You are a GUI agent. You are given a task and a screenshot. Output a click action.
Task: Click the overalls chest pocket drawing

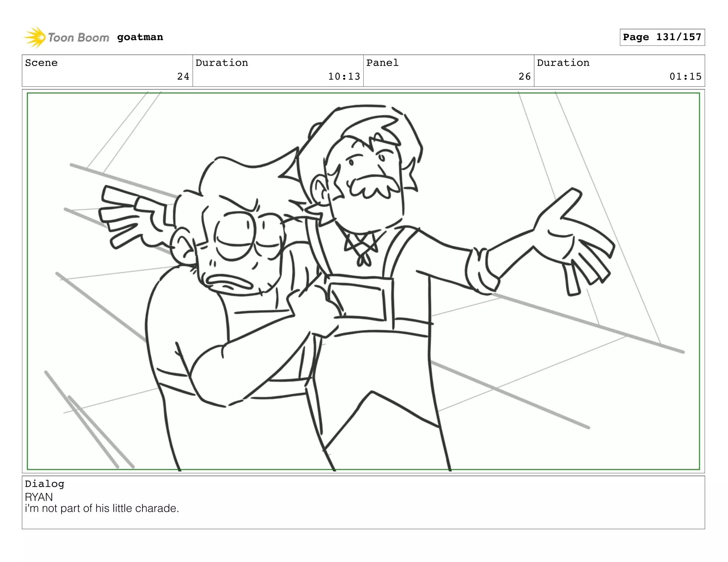[357, 302]
